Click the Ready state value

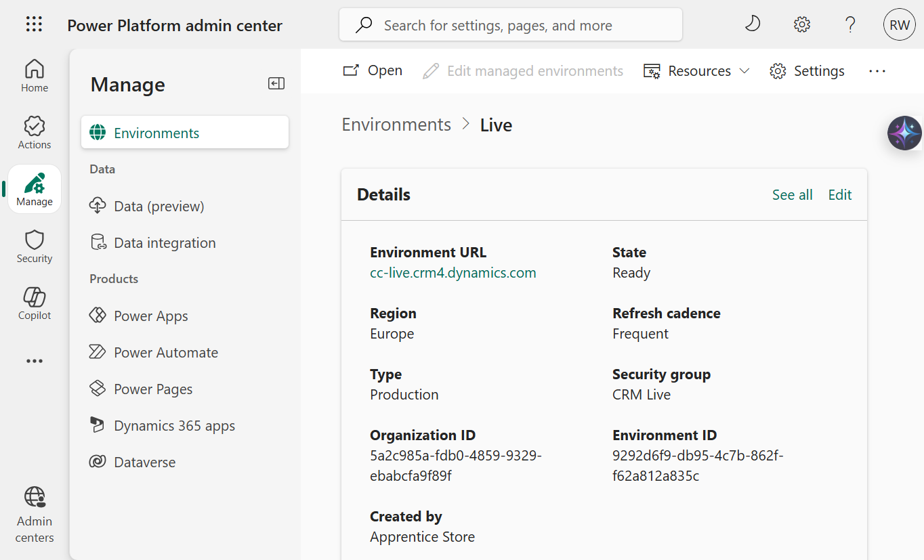[x=631, y=272]
